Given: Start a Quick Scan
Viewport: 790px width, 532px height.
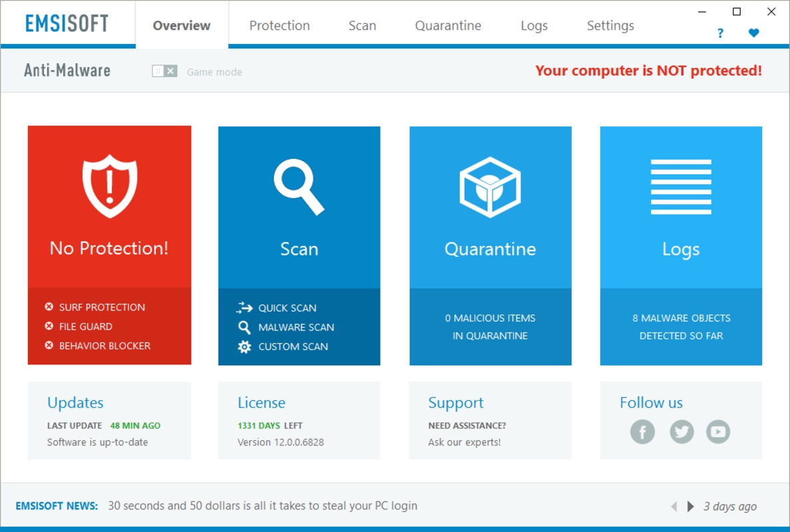Looking at the screenshot, I should 287,308.
